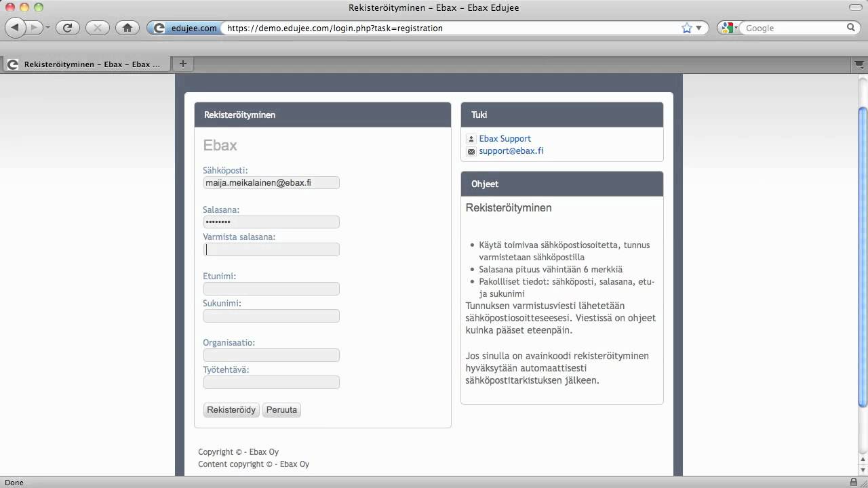
Task: Open the browser home page
Action: click(127, 28)
